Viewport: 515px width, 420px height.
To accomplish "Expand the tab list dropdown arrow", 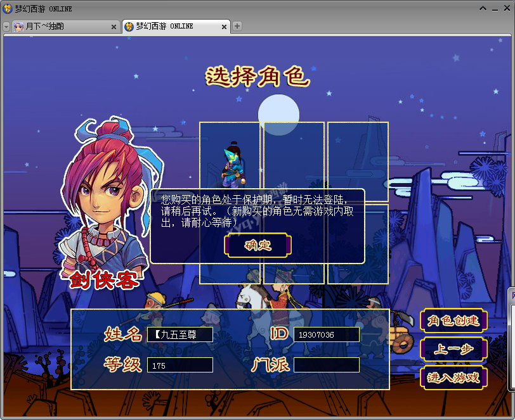I will [6, 27].
